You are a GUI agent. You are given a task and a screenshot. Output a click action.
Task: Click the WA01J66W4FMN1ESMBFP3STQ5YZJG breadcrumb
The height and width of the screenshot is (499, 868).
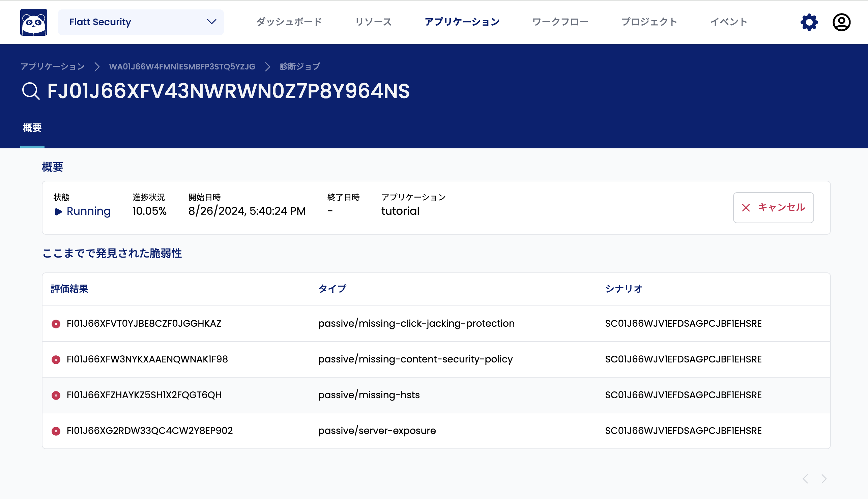tap(182, 66)
